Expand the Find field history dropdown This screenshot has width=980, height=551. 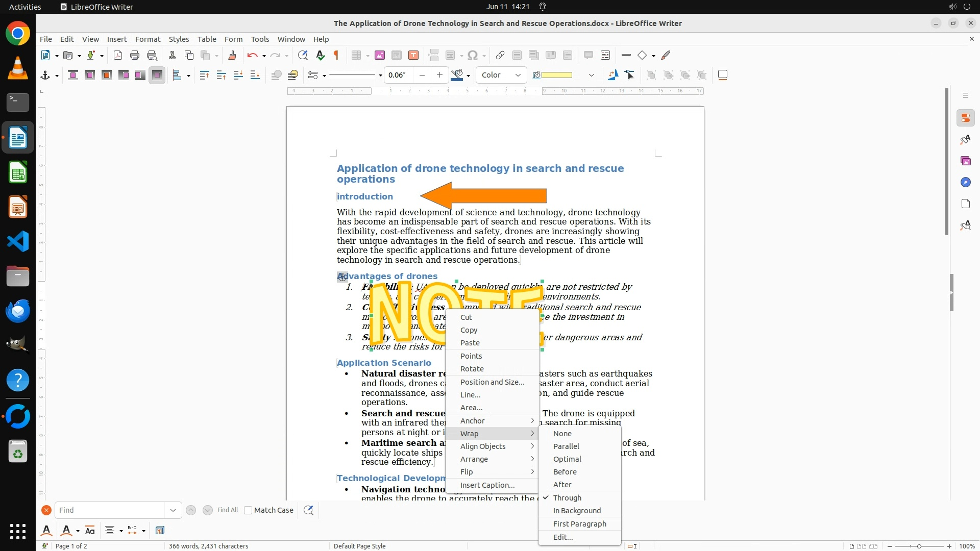(x=173, y=510)
